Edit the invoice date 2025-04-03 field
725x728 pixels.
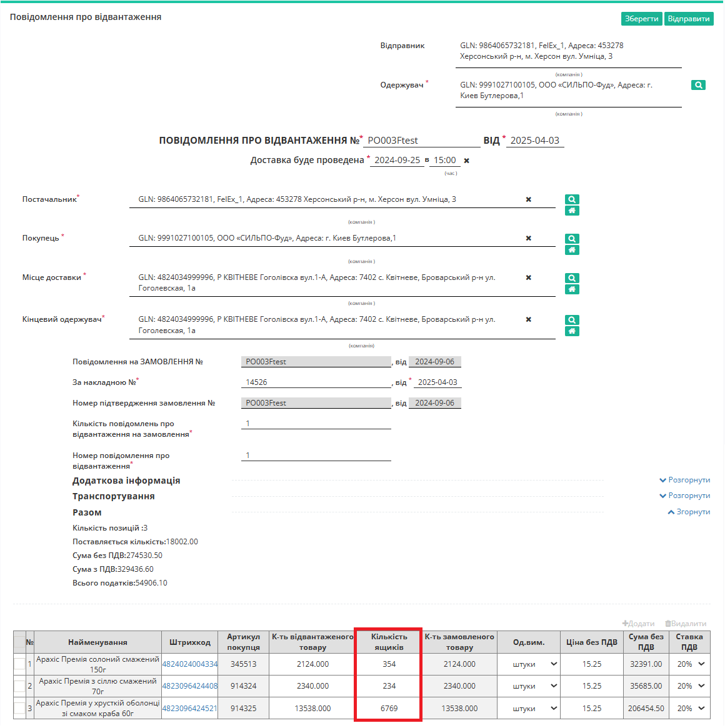pyautogui.click(x=437, y=382)
